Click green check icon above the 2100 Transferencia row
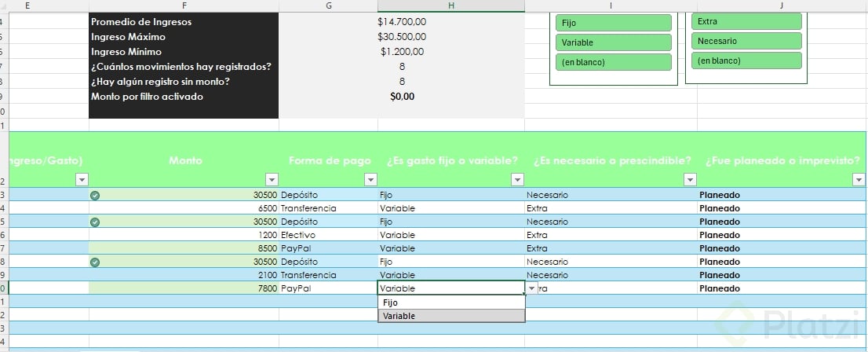 click(x=95, y=262)
